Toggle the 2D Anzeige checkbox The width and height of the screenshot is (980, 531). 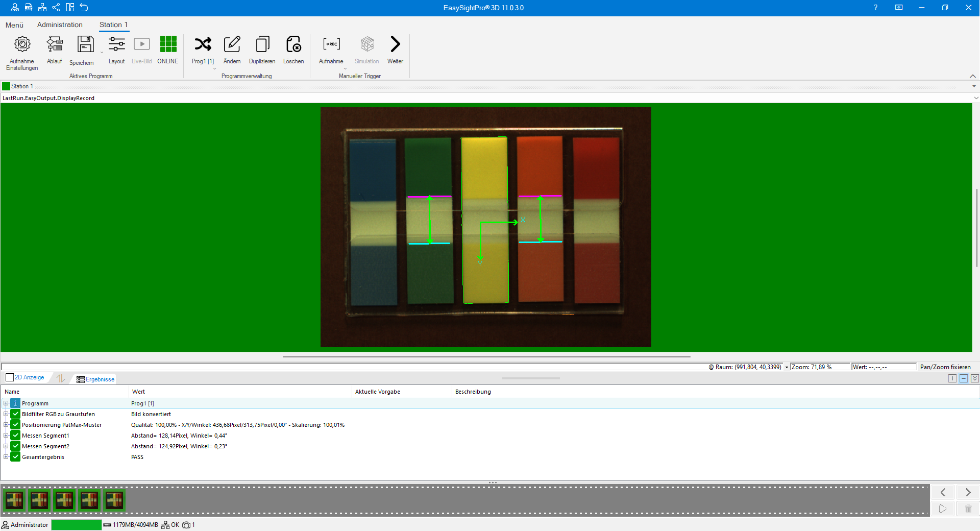coord(10,378)
